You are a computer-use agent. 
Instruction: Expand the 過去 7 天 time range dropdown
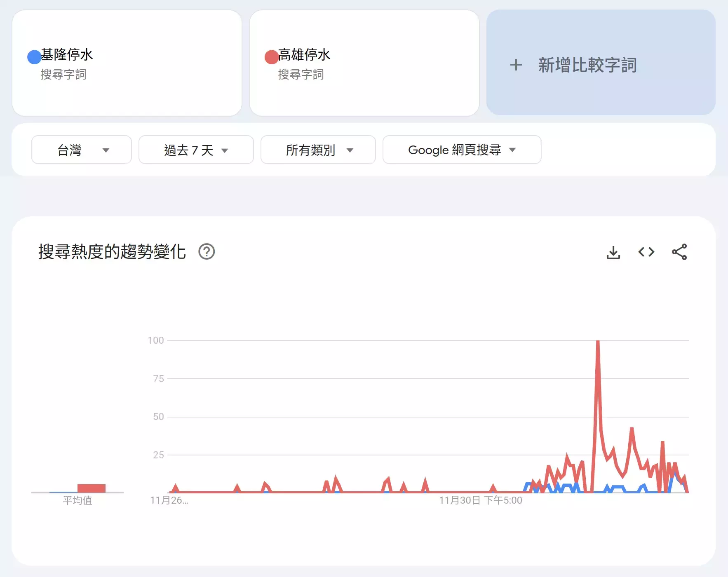pos(196,150)
